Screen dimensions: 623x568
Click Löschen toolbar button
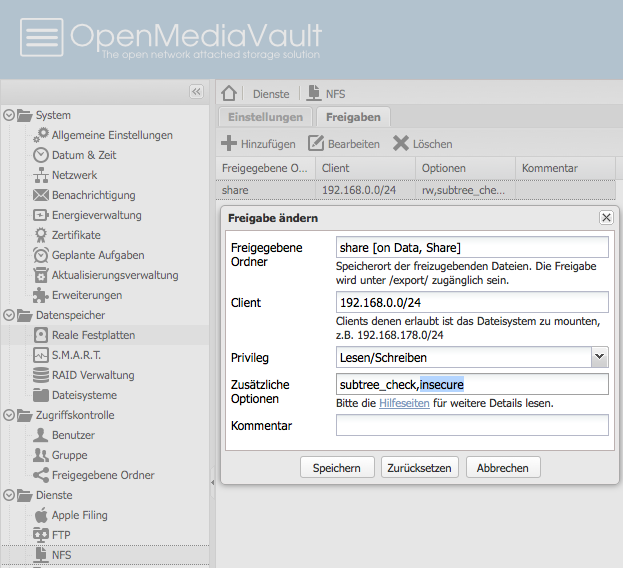tap(422, 144)
